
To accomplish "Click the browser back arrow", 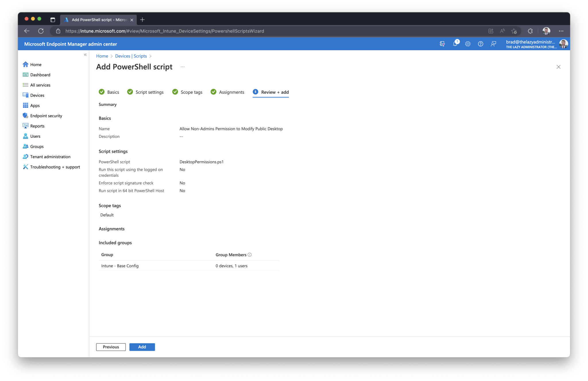I will 27,31.
